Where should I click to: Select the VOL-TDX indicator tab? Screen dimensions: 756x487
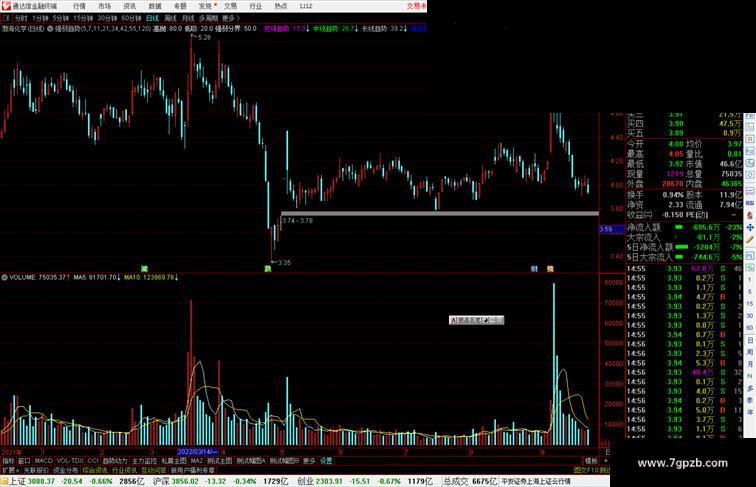[x=70, y=461]
